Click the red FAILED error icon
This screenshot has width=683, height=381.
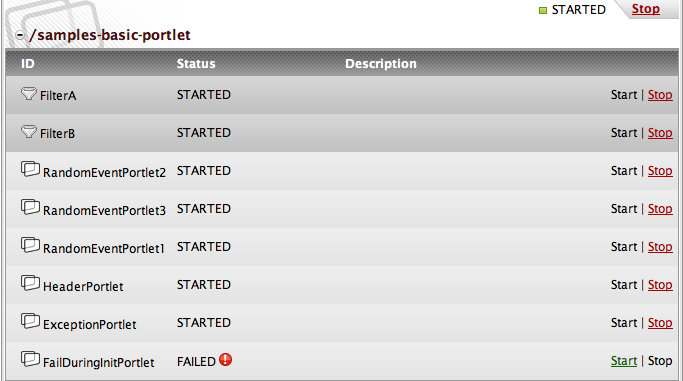[x=225, y=360]
